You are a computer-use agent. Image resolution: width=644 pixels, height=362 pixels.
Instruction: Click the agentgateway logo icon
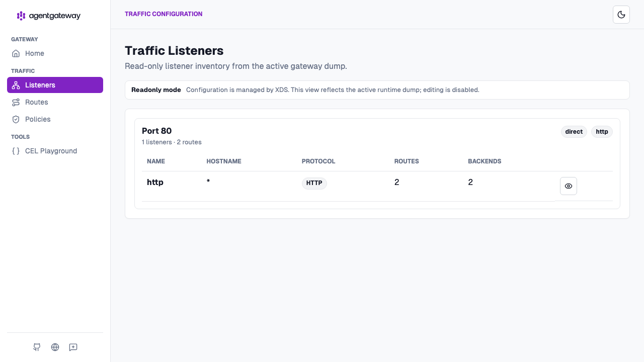pyautogui.click(x=21, y=16)
